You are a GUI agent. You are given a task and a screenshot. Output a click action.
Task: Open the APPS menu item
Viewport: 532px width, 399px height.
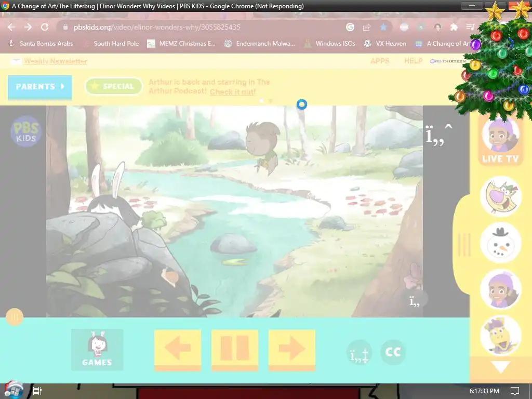380,61
